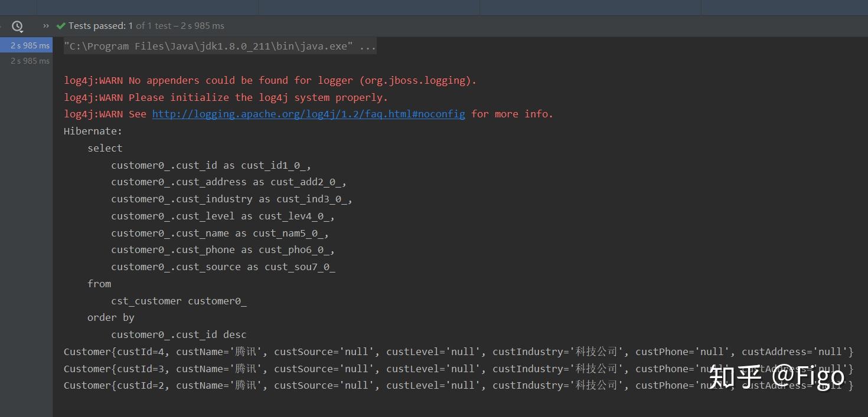The width and height of the screenshot is (868, 417).
Task: Select the cst_customer from clause line
Action: 179,300
